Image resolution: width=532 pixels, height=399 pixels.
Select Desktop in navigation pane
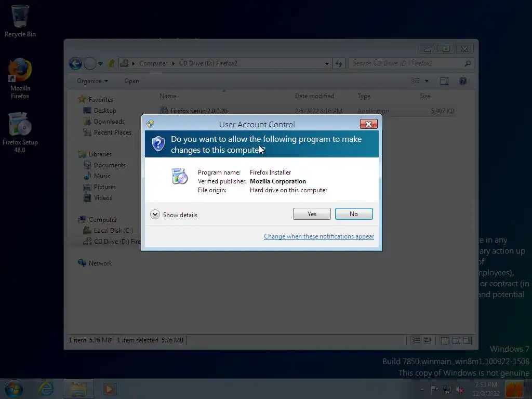click(x=105, y=111)
